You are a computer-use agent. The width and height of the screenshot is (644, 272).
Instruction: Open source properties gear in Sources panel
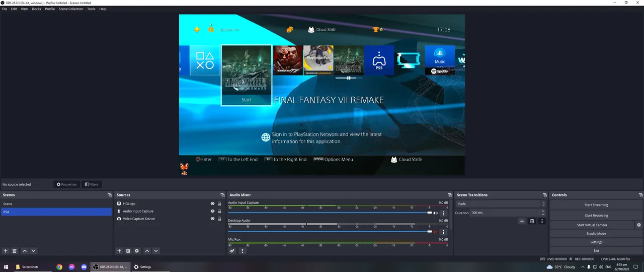137,251
